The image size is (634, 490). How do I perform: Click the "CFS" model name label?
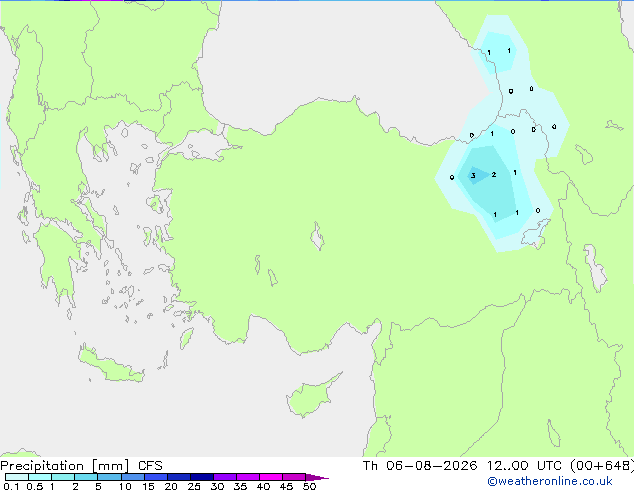150,466
